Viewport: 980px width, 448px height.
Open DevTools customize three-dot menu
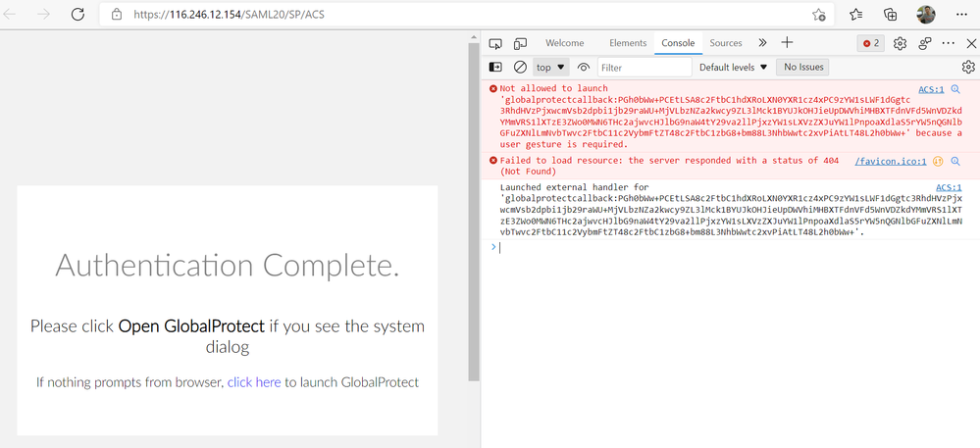[x=949, y=43]
